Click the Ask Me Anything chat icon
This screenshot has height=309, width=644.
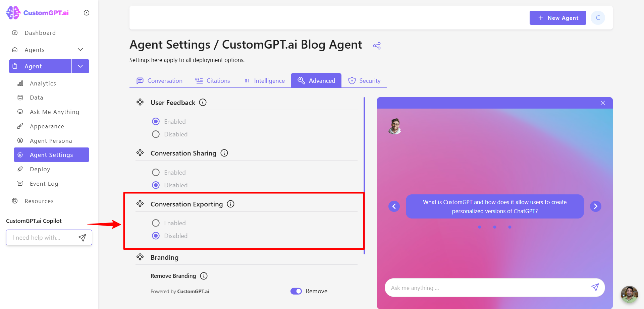(20, 112)
